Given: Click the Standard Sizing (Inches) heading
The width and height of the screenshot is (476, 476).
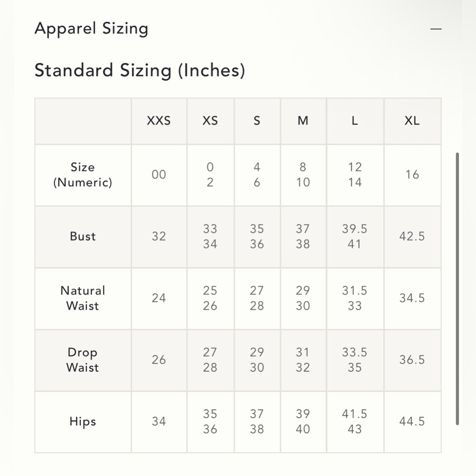Looking at the screenshot, I should coord(139,70).
